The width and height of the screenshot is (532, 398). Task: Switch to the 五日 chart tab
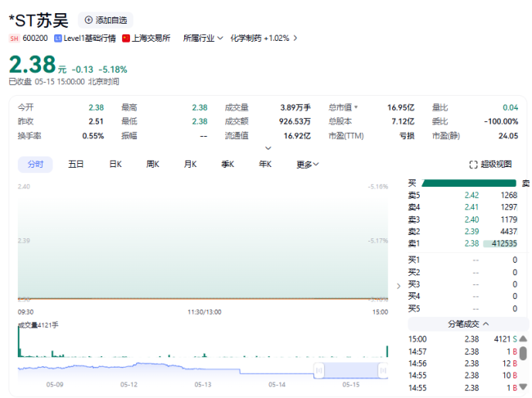pyautogui.click(x=76, y=165)
